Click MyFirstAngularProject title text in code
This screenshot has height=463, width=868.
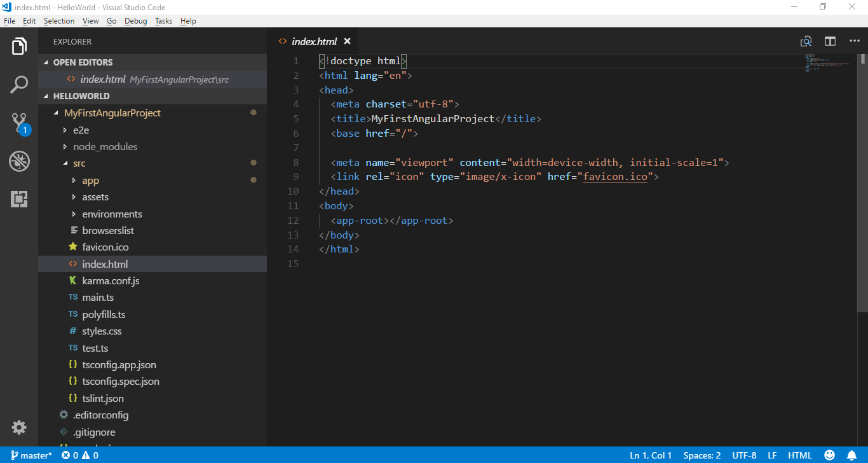pyautogui.click(x=433, y=119)
